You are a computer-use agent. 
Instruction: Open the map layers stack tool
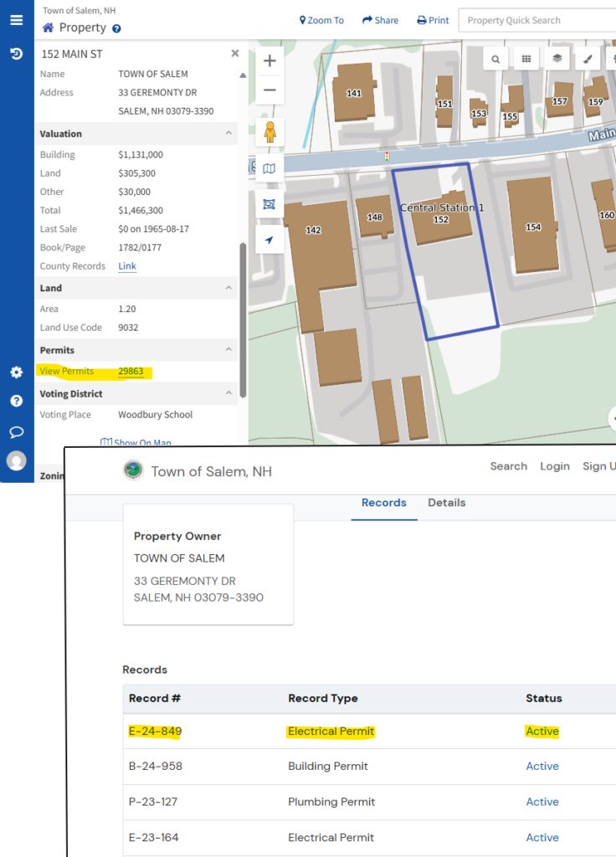(x=557, y=59)
